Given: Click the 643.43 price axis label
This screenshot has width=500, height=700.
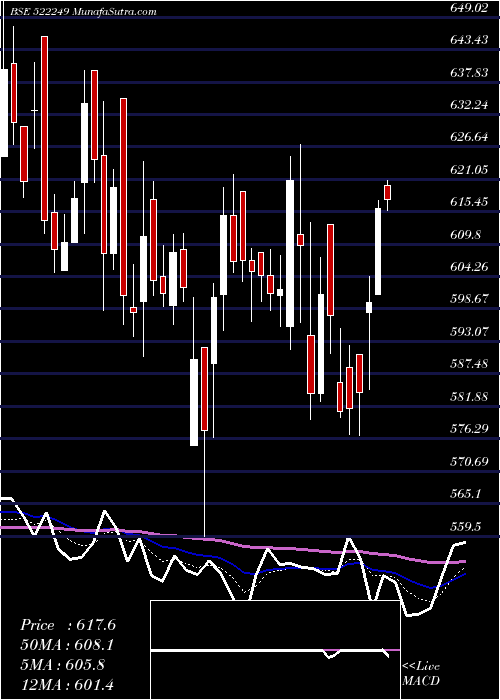Looking at the screenshot, I should point(469,40).
